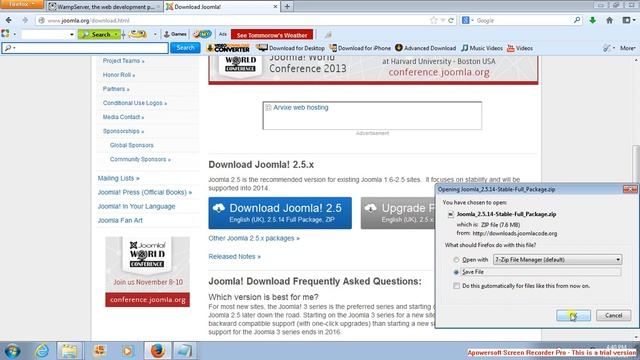Open File Explorer from taskbar

69,351
